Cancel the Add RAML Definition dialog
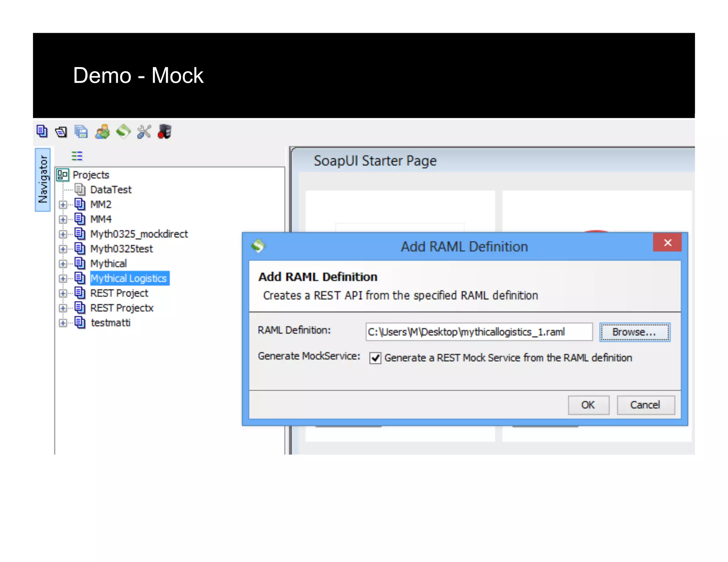This screenshot has width=728, height=562. (x=645, y=405)
